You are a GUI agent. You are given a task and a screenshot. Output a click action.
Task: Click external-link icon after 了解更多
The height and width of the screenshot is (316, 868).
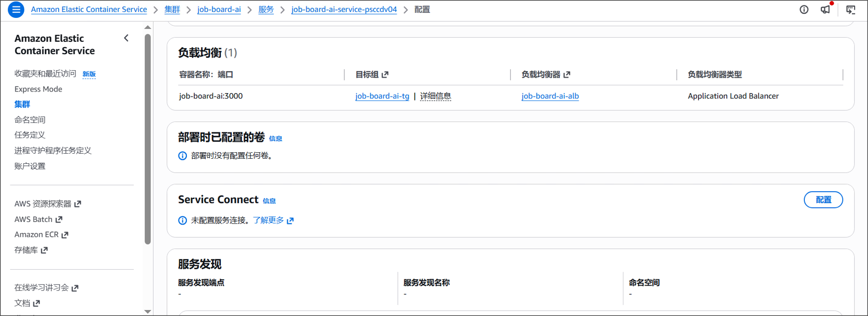[290, 220]
